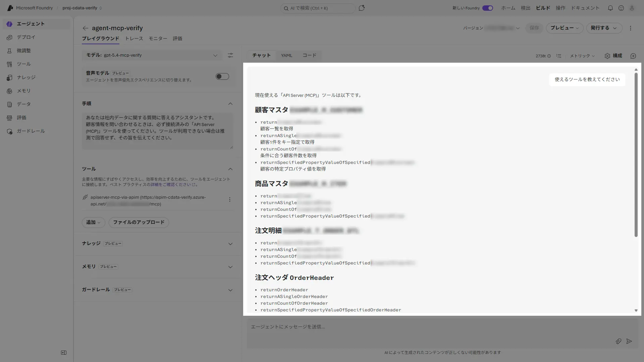Click the 保存 button
Screen dimensions: 644x362
[x=534, y=28]
